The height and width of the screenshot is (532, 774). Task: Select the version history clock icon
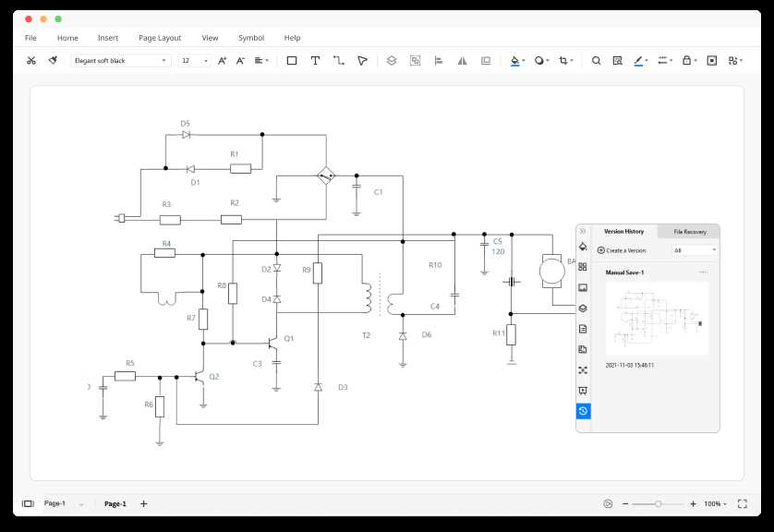point(583,411)
